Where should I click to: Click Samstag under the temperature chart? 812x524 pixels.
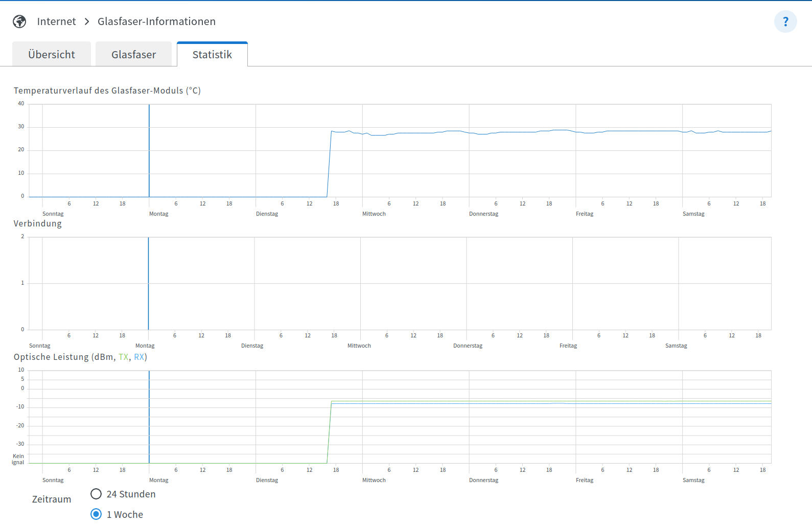[x=693, y=214]
